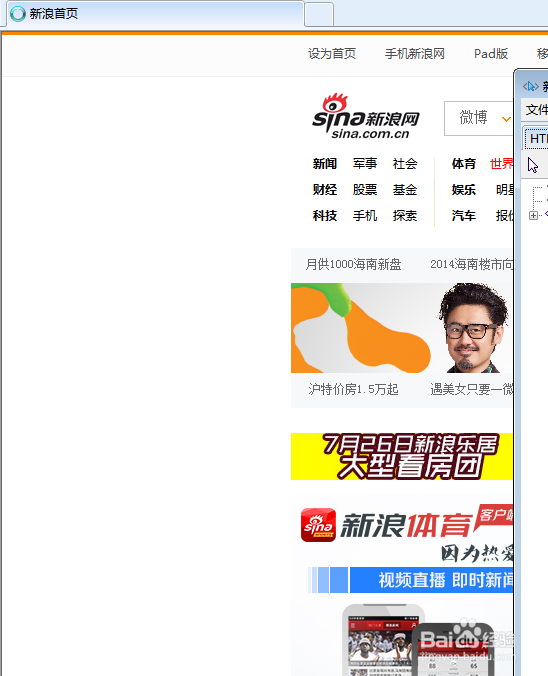This screenshot has height=676, width=548.
Task: Click the 月供1000海南新盘 ad link
Action: click(x=353, y=264)
